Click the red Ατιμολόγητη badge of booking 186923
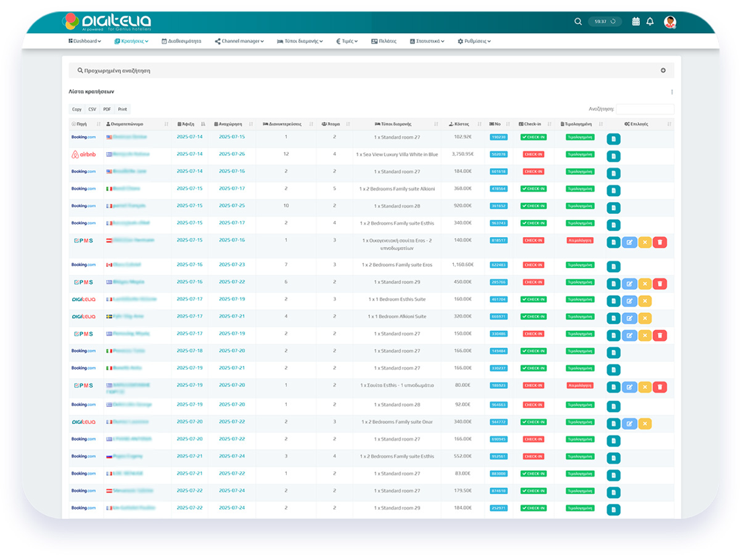 click(x=579, y=386)
